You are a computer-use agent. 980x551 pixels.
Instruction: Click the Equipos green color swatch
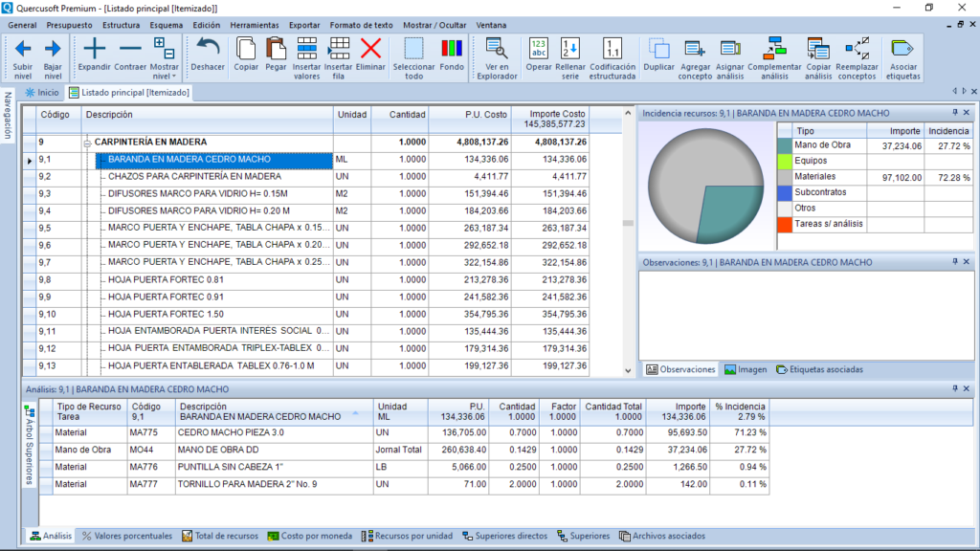tap(785, 161)
